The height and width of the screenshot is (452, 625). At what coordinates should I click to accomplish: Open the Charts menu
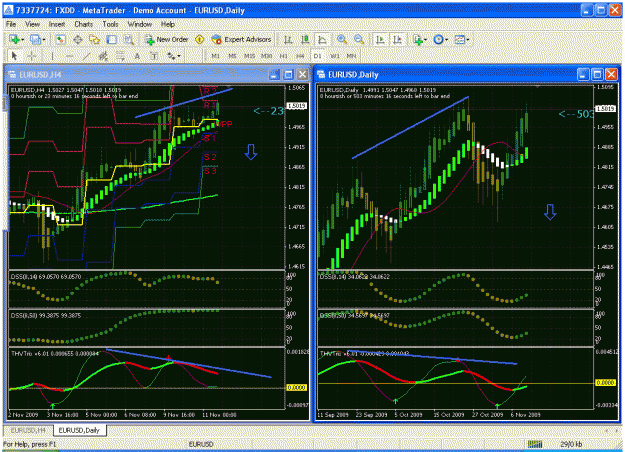click(x=84, y=24)
